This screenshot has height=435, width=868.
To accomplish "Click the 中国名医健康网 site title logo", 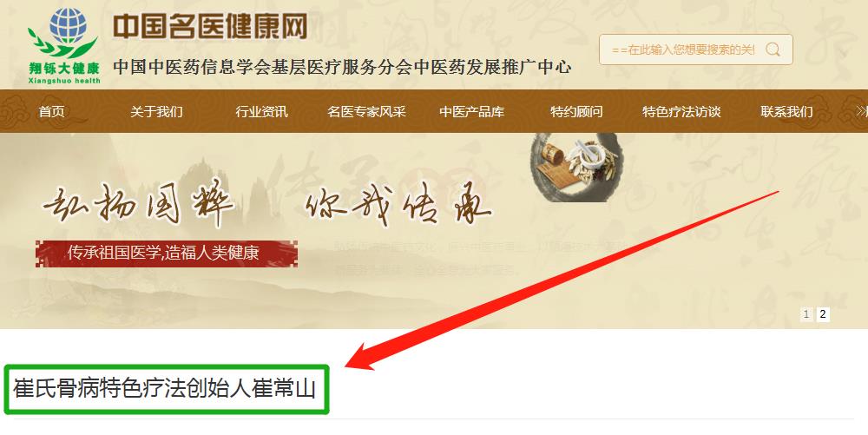I will (210, 27).
